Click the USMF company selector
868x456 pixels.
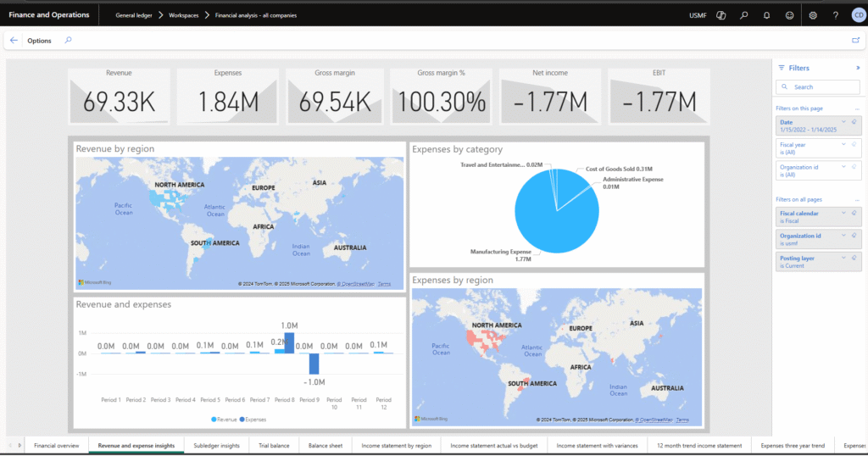697,15
